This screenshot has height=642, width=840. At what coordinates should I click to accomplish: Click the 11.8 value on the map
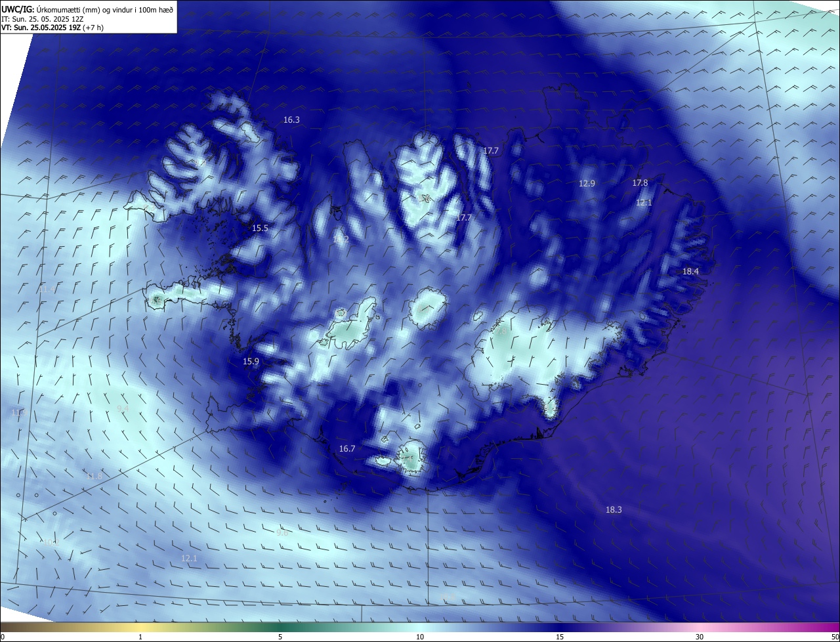(x=94, y=477)
